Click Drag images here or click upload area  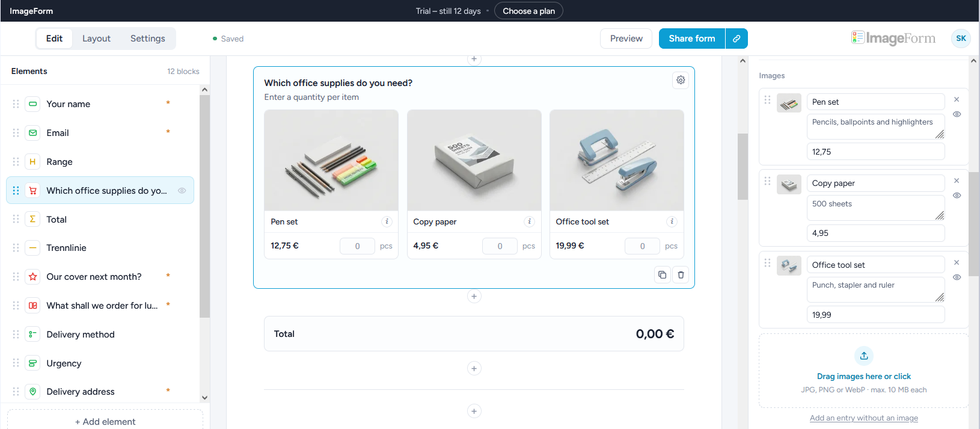pos(863,371)
